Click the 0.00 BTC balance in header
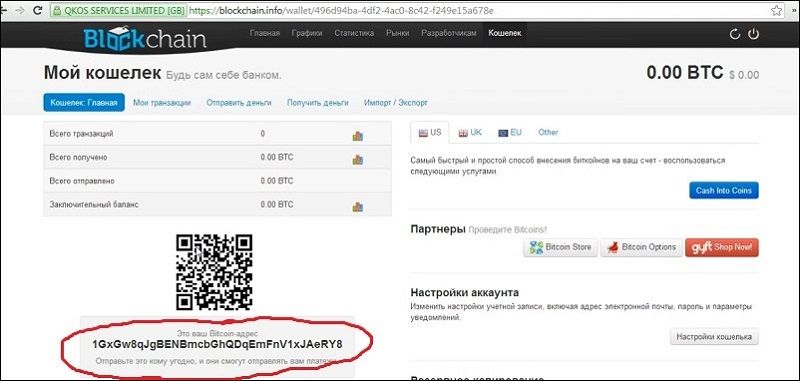The width and height of the screenshot is (800, 381). pos(685,72)
